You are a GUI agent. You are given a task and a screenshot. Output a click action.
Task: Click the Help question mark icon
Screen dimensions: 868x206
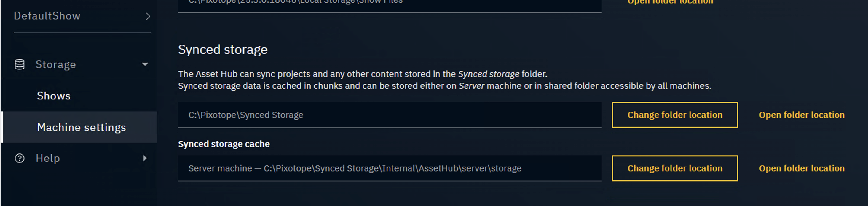pyautogui.click(x=19, y=158)
